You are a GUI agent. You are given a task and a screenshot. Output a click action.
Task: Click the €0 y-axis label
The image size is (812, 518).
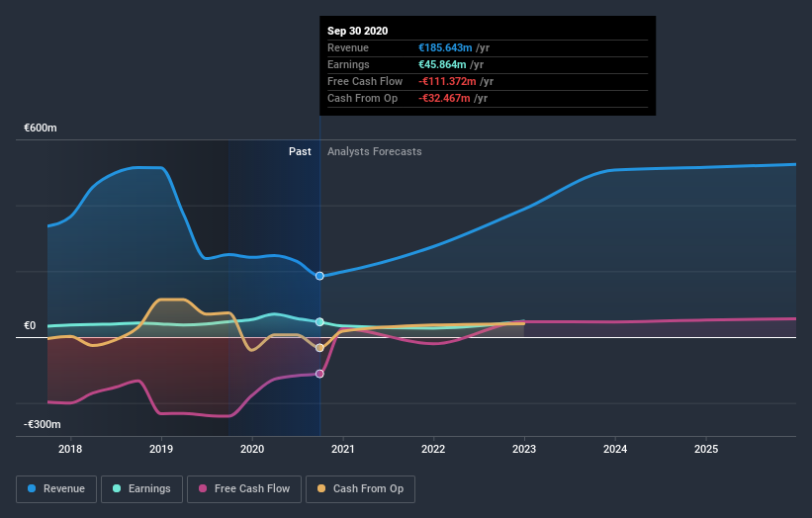(30, 325)
